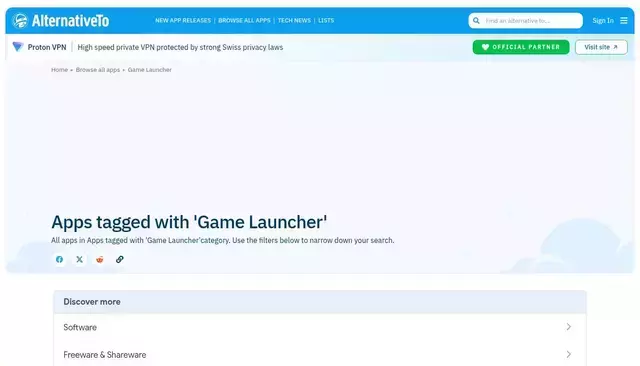
Task: Open New App Releases menu item
Action: [x=183, y=20]
